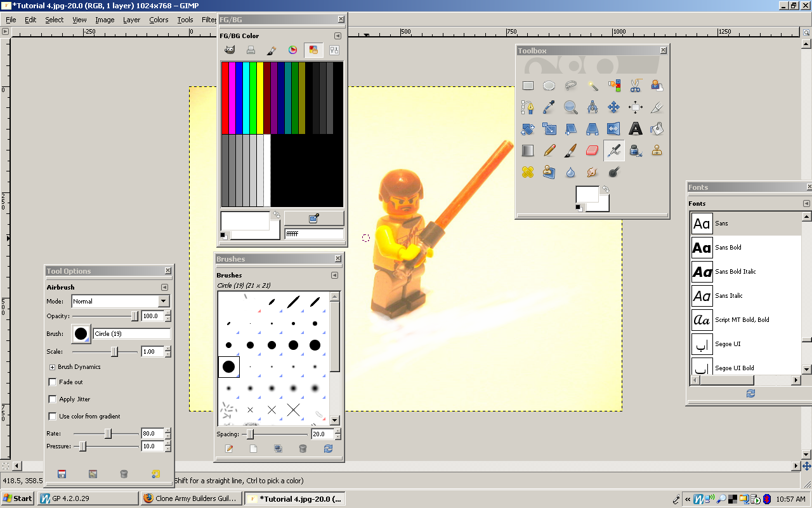Click the Rate slider
This screenshot has width=812, height=508.
pos(107,433)
